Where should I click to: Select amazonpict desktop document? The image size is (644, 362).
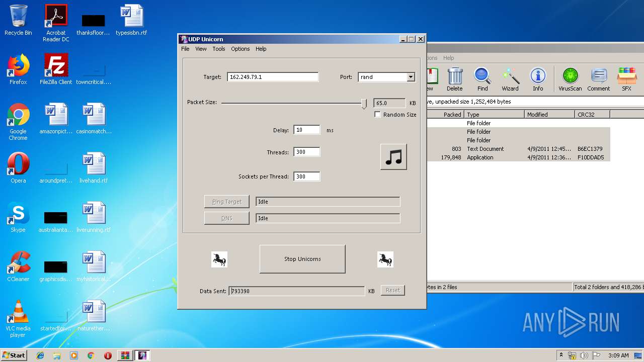(56, 119)
